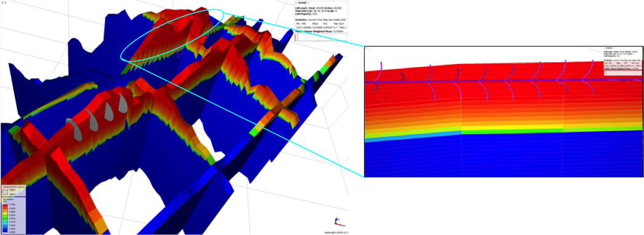Click the yellow legend color band
This screenshot has height=235, width=644.
(x=5, y=213)
